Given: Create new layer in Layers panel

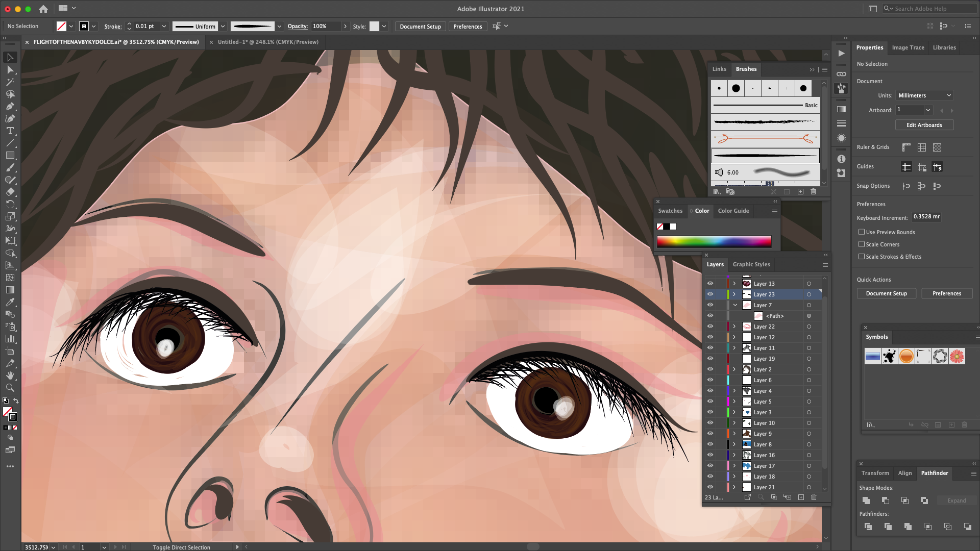Looking at the screenshot, I should pyautogui.click(x=801, y=497).
